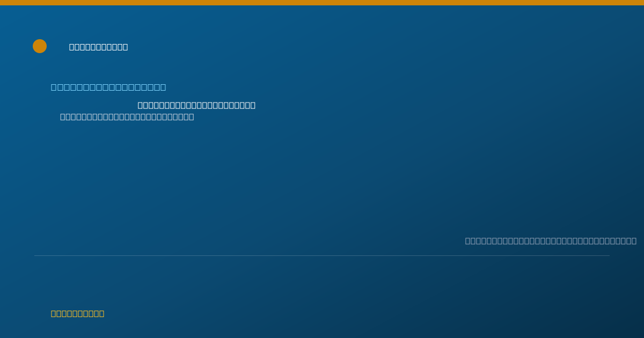The image size is (644, 338).
Task: Click the gray right-aligned text above the divider
Action: 551,241
